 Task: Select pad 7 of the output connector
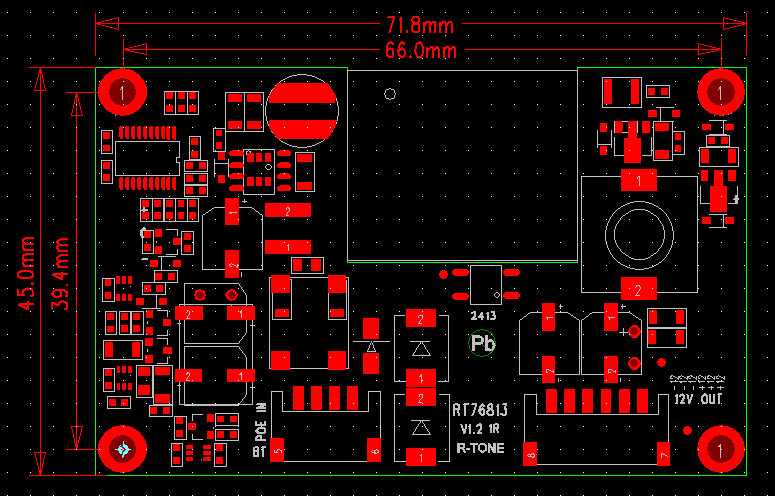click(663, 456)
